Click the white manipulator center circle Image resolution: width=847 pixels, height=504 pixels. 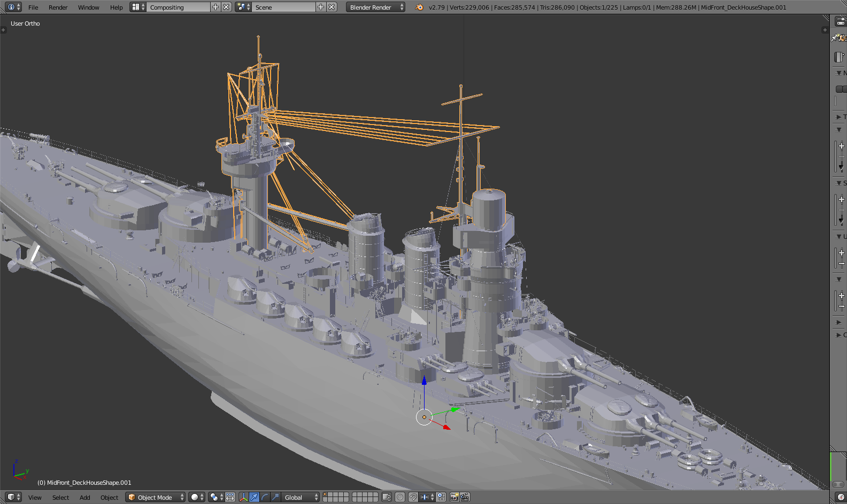click(424, 417)
